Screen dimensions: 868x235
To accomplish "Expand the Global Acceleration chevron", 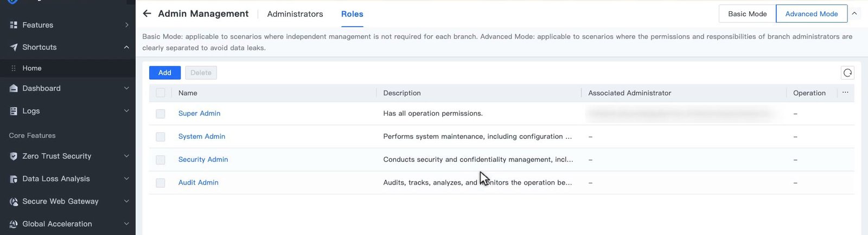I will tap(126, 224).
